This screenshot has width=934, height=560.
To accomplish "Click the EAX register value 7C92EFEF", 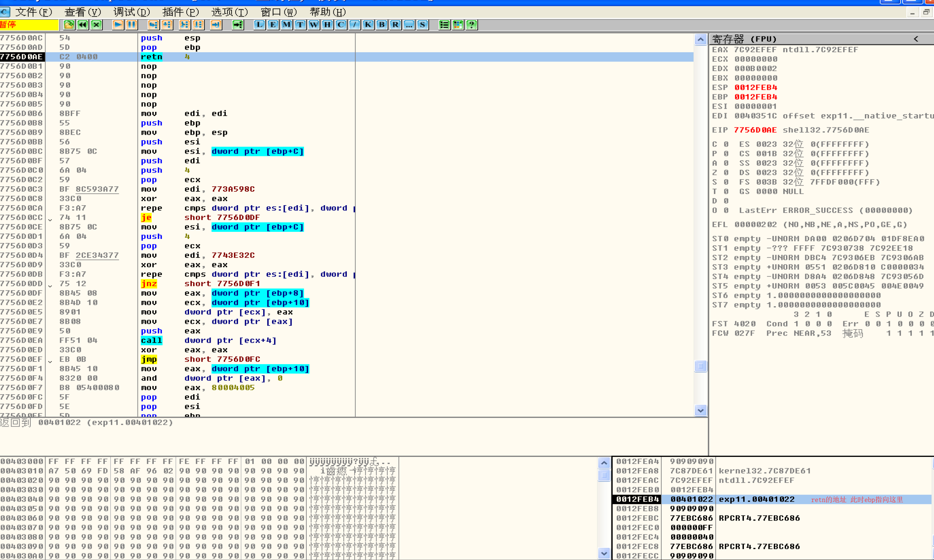I will (755, 50).
